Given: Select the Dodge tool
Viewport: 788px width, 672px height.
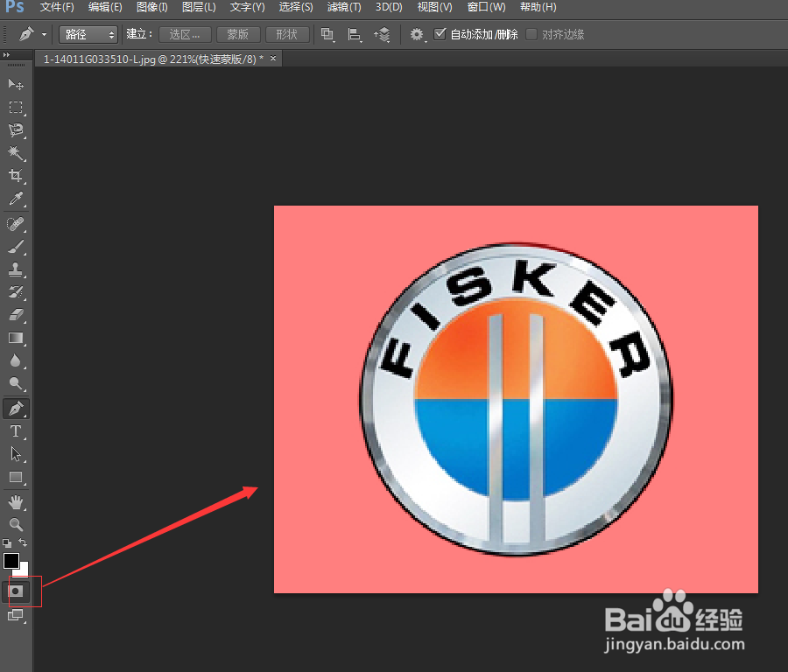Looking at the screenshot, I should [x=16, y=384].
